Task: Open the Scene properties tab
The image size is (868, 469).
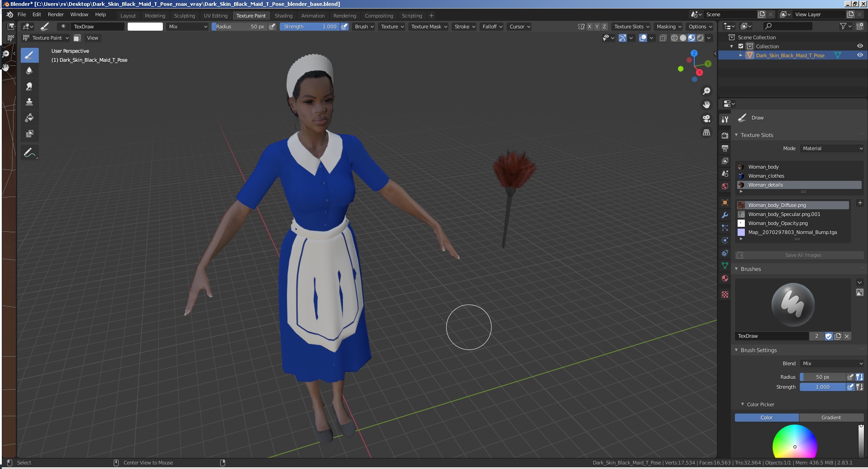Action: coord(725,173)
